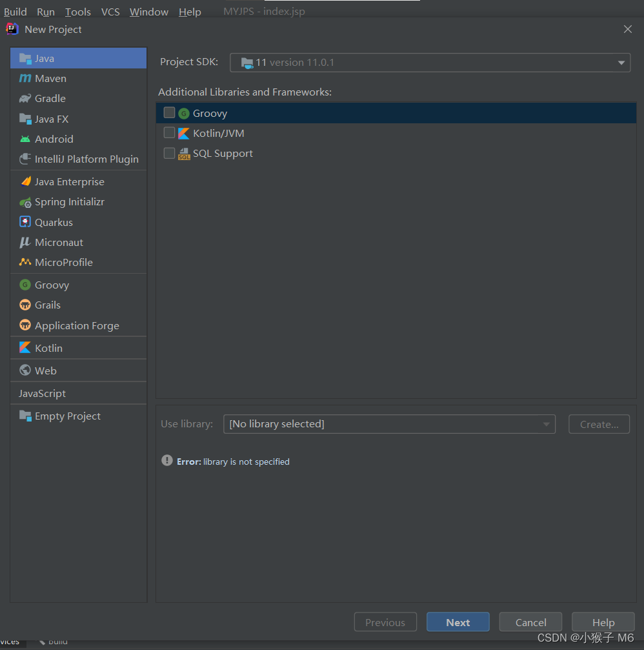This screenshot has width=644, height=650.
Task: Open the Build menu
Action: tap(15, 12)
